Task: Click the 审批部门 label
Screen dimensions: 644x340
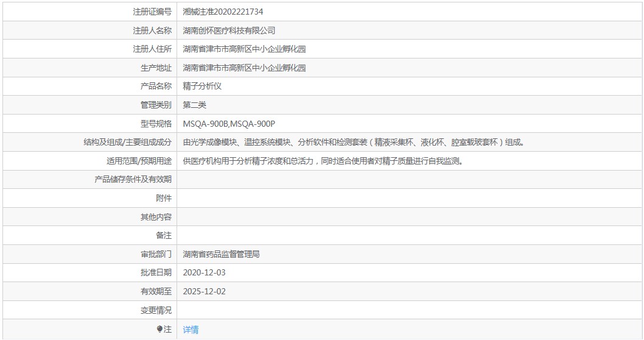Action: pos(156,254)
